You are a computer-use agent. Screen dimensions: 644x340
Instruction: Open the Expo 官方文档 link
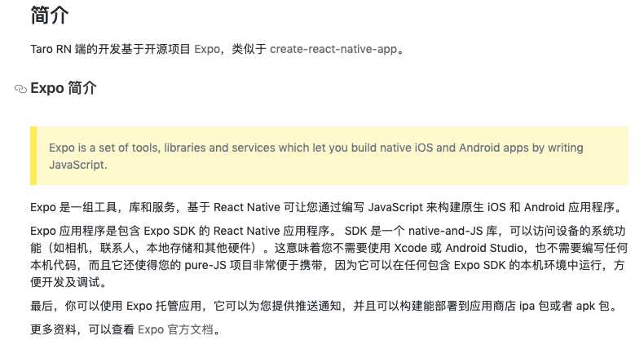pos(176,329)
